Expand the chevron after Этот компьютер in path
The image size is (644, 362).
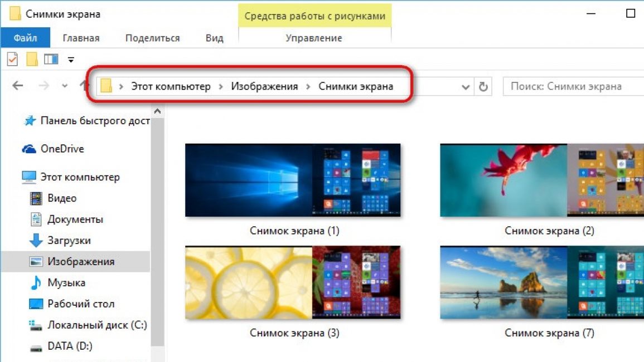[x=221, y=86]
